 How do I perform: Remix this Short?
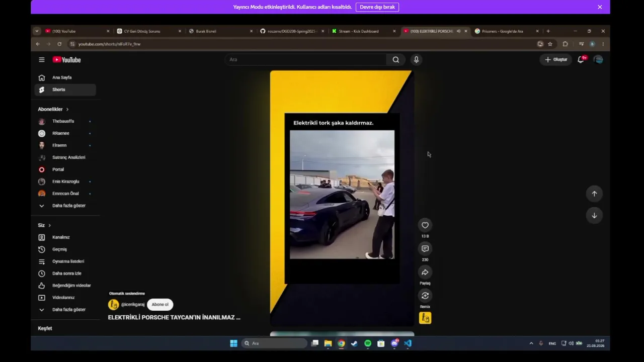425,296
